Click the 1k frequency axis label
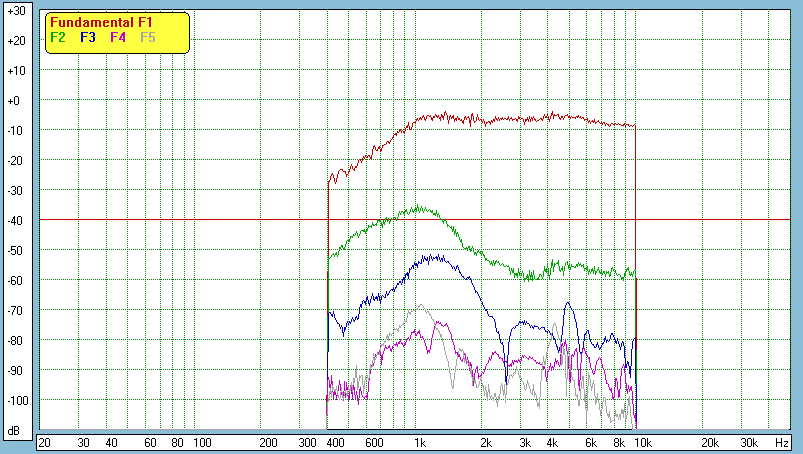 click(420, 442)
